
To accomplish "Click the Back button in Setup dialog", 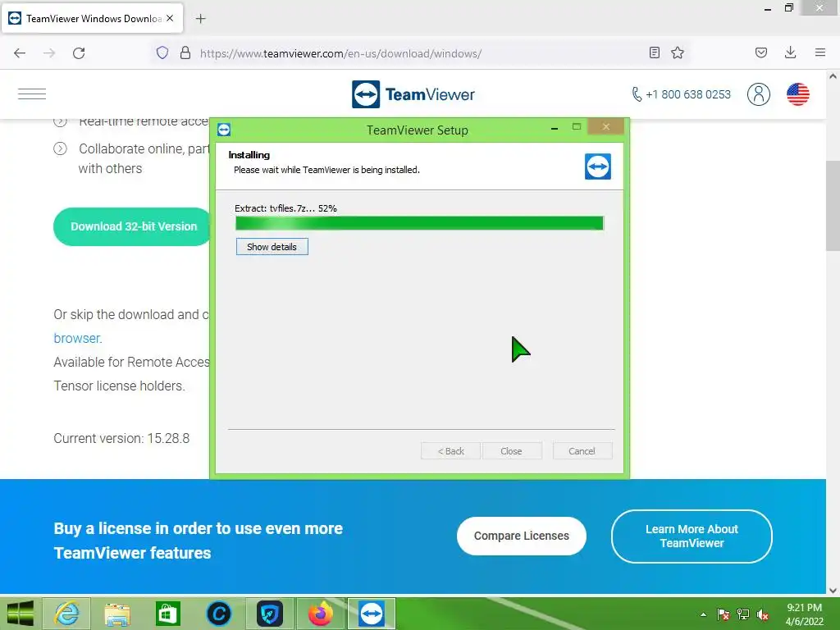I will point(450,451).
